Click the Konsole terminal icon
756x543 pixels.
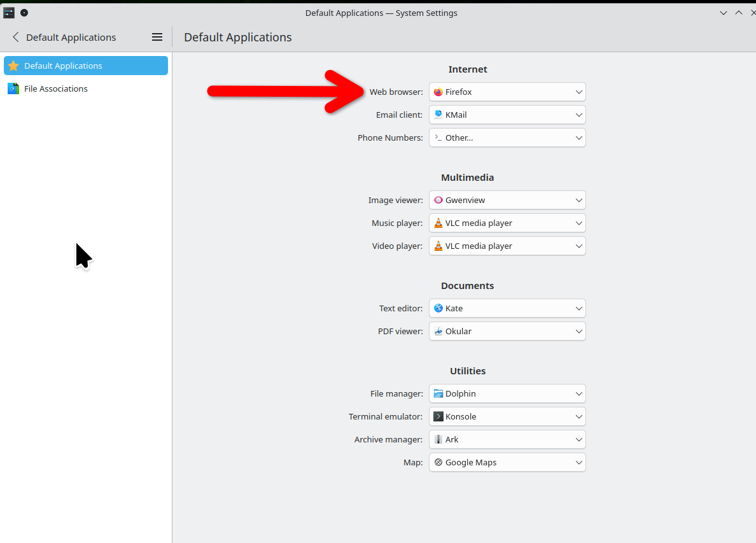438,417
